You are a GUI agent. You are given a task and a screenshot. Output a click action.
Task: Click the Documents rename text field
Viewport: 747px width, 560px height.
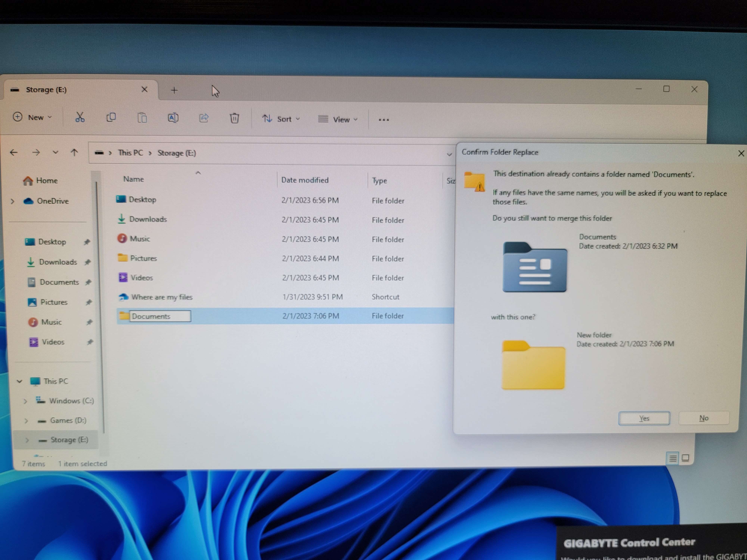(x=160, y=316)
